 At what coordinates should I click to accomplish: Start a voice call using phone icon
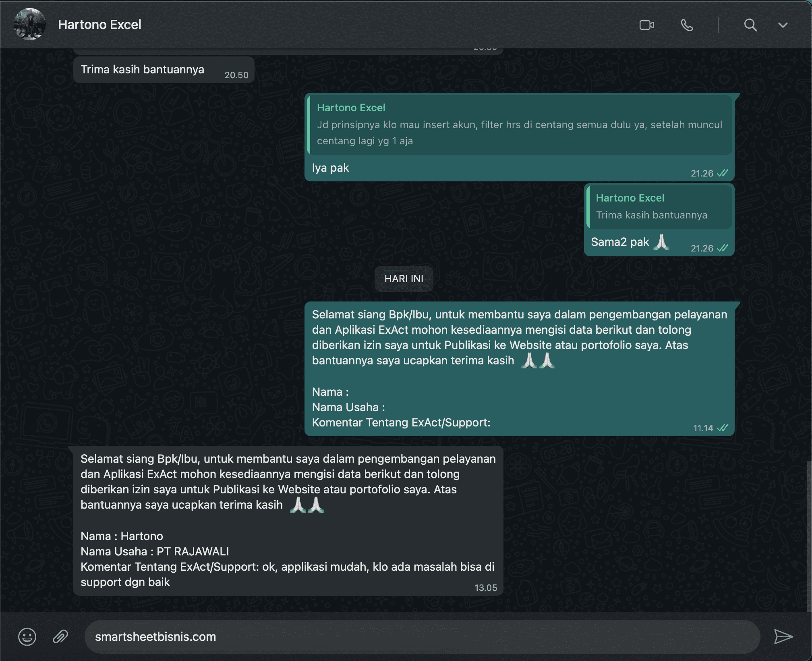(x=687, y=25)
